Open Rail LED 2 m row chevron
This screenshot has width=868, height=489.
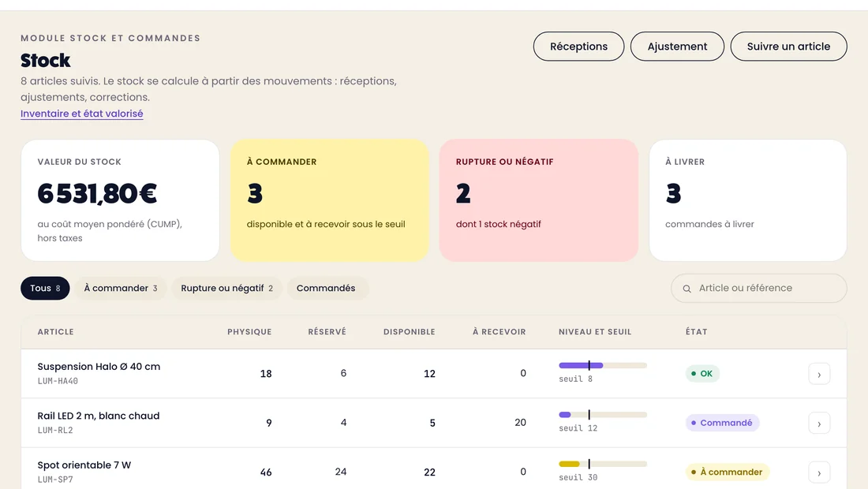819,424
